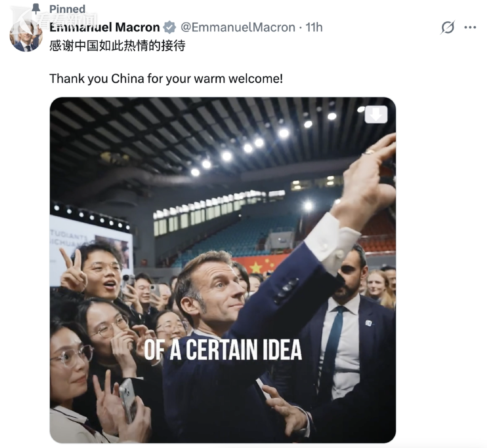Open the Emmanuel Macron display name
The height and width of the screenshot is (448, 487).
pyautogui.click(x=105, y=27)
